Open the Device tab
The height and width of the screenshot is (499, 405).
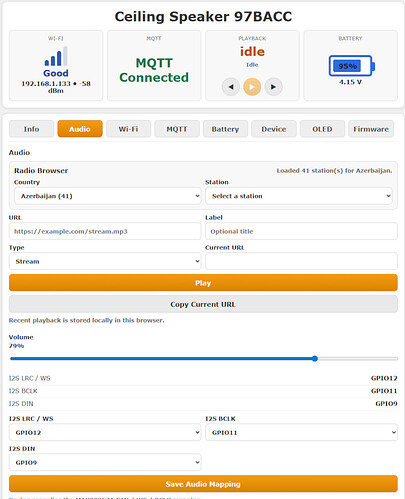pos(274,129)
